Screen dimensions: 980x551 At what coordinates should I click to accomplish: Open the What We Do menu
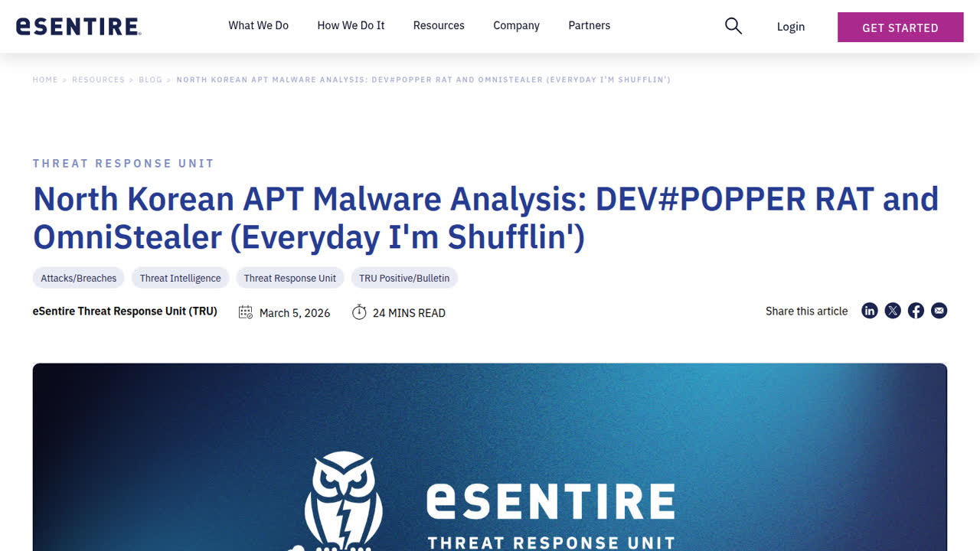click(x=259, y=25)
